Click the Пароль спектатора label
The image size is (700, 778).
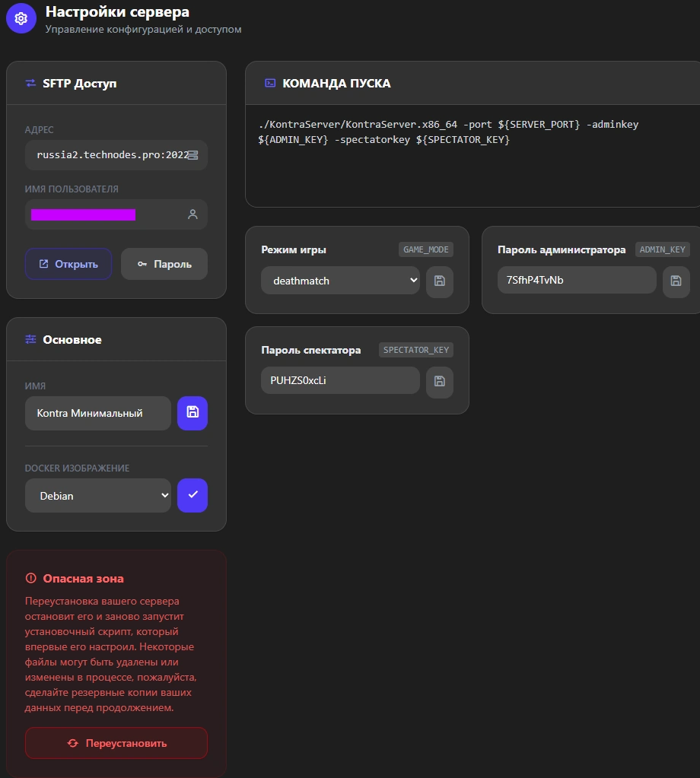310,350
